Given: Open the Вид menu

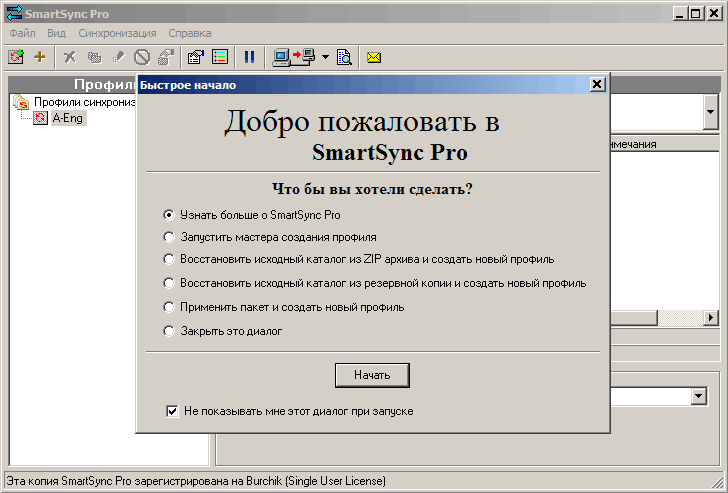Looking at the screenshot, I should tap(56, 33).
